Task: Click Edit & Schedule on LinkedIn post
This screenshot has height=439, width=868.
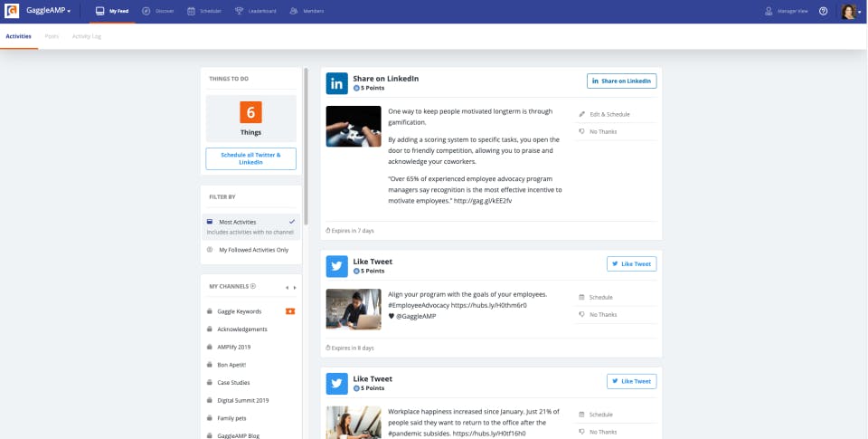Action: [x=609, y=114]
